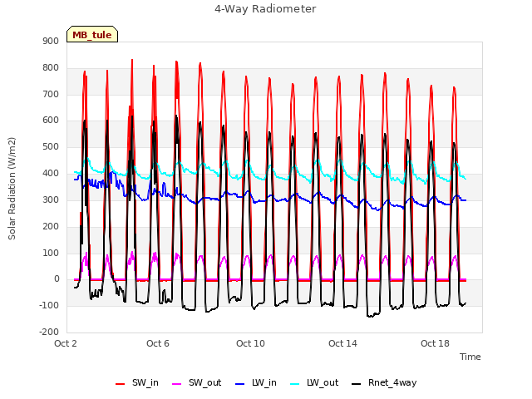
Task: Click the 800 y-axis tick label
Action: (51, 68)
